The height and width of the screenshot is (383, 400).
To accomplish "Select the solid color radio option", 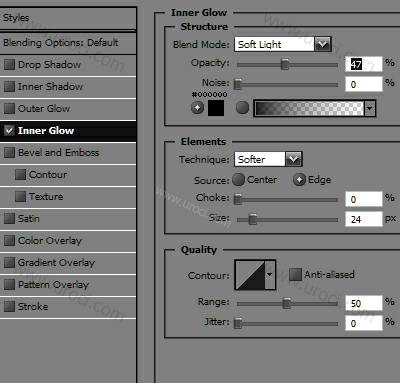I will 197,108.
